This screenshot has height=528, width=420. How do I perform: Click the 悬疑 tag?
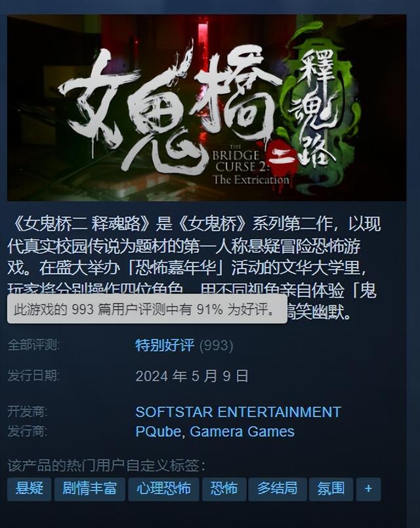click(30, 489)
